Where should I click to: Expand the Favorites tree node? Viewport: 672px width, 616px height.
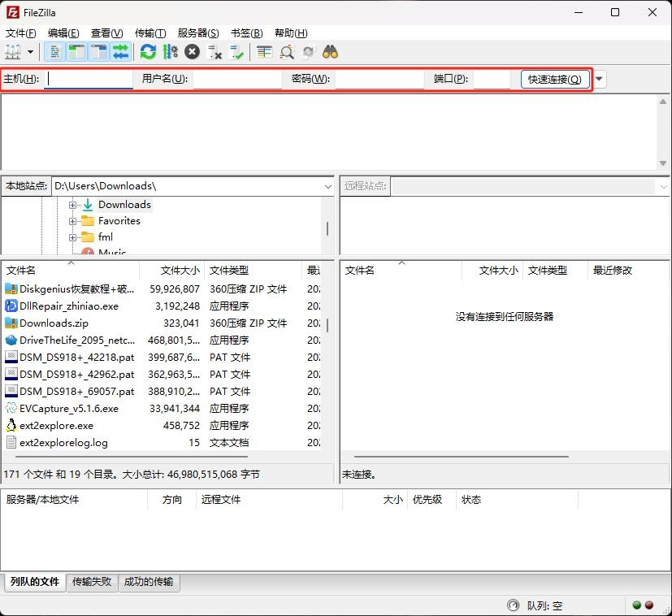click(x=72, y=221)
